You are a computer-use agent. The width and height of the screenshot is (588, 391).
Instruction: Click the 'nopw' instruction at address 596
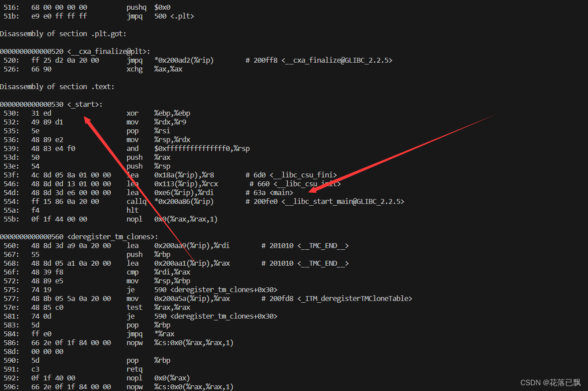pos(180,387)
